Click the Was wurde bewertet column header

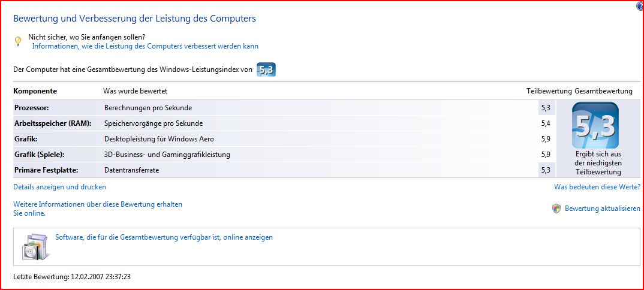click(135, 91)
